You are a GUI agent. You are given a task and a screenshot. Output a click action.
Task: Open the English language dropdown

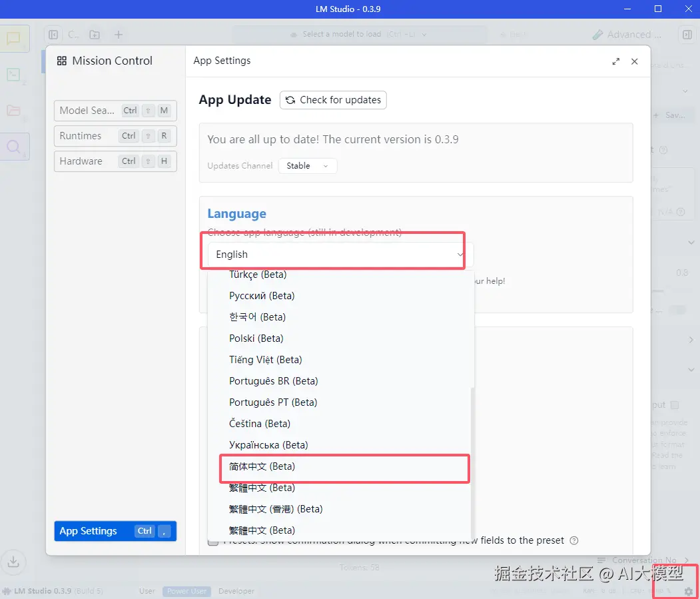click(x=339, y=254)
